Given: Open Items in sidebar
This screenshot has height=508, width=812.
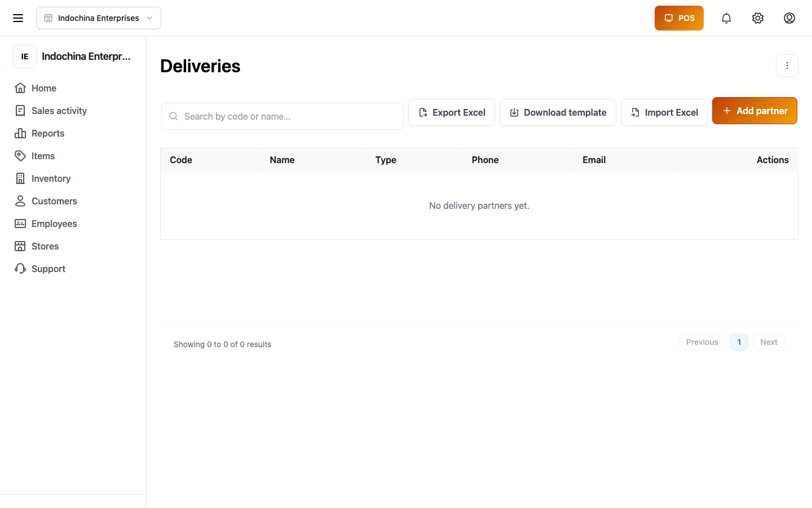Looking at the screenshot, I should (x=43, y=156).
